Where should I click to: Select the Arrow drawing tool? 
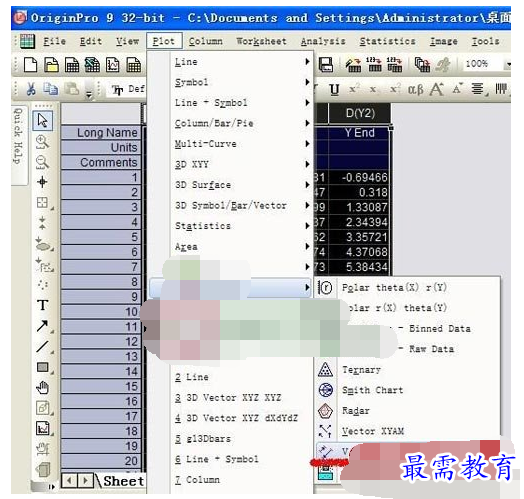(42, 326)
